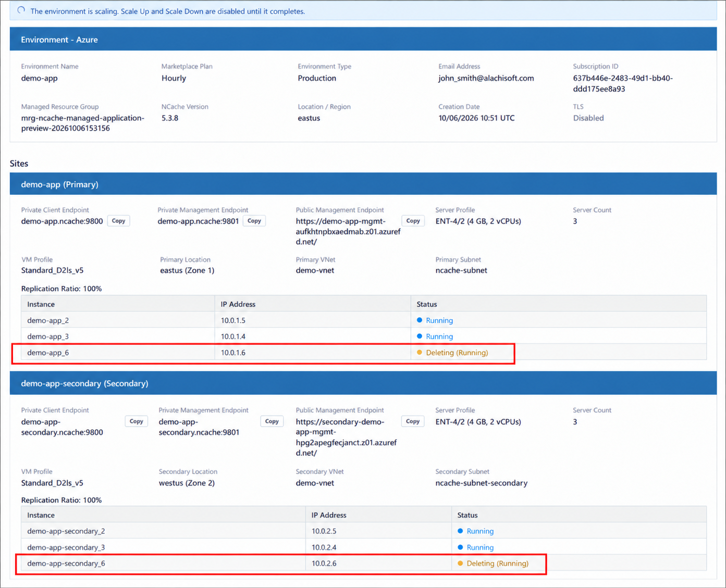726x588 pixels.
Task: Click orange status dot for demo-app-secondary_6
Action: point(460,564)
